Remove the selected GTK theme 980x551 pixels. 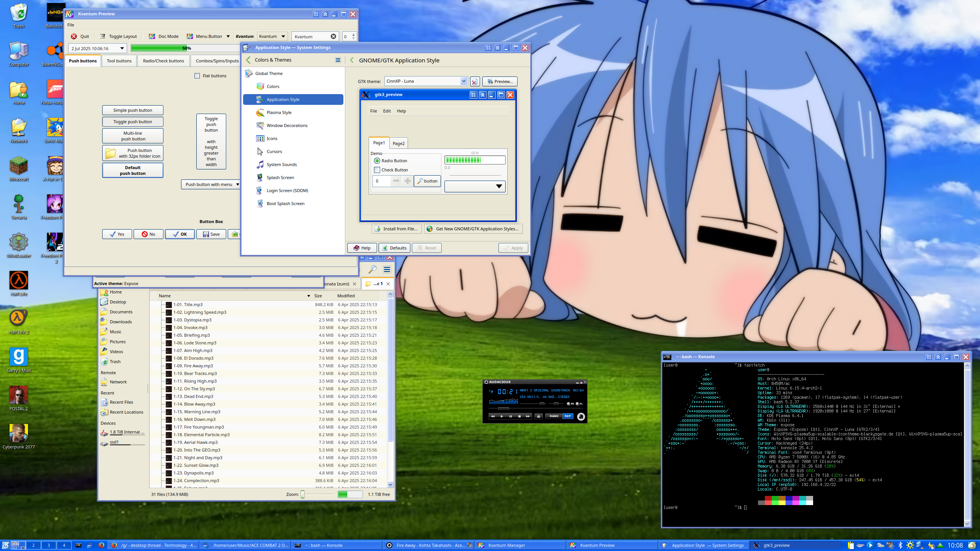pyautogui.click(x=474, y=82)
